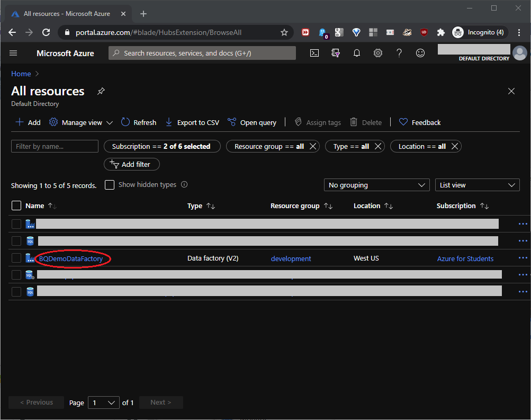
Task: Close the All resources blade
Action: pyautogui.click(x=511, y=91)
